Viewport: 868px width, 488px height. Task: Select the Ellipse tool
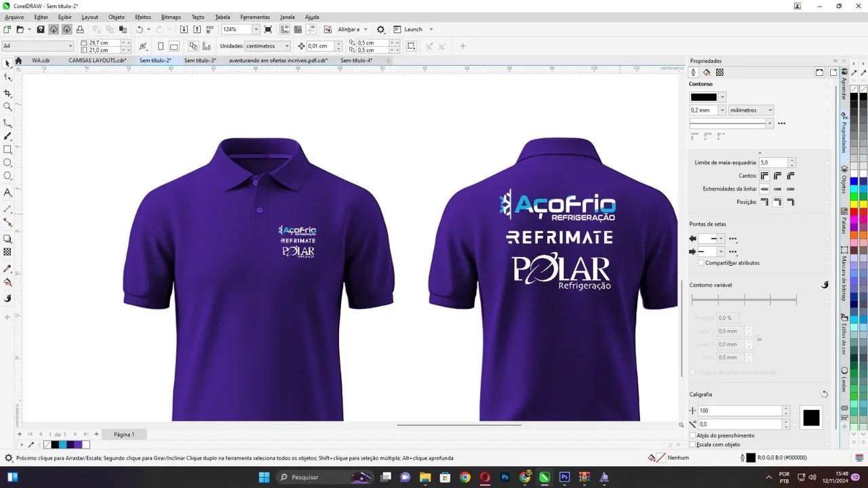pyautogui.click(x=7, y=163)
